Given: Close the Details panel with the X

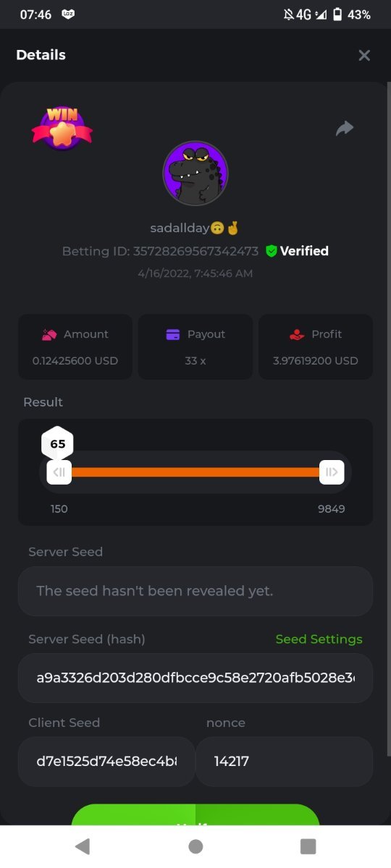Looking at the screenshot, I should pos(364,55).
